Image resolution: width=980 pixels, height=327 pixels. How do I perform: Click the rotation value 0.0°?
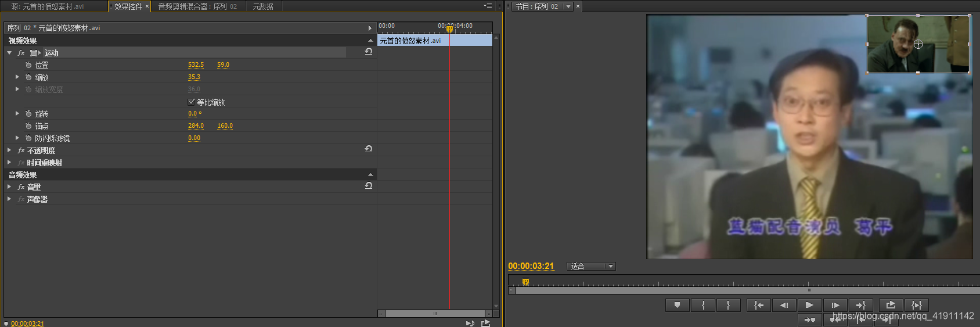[194, 114]
